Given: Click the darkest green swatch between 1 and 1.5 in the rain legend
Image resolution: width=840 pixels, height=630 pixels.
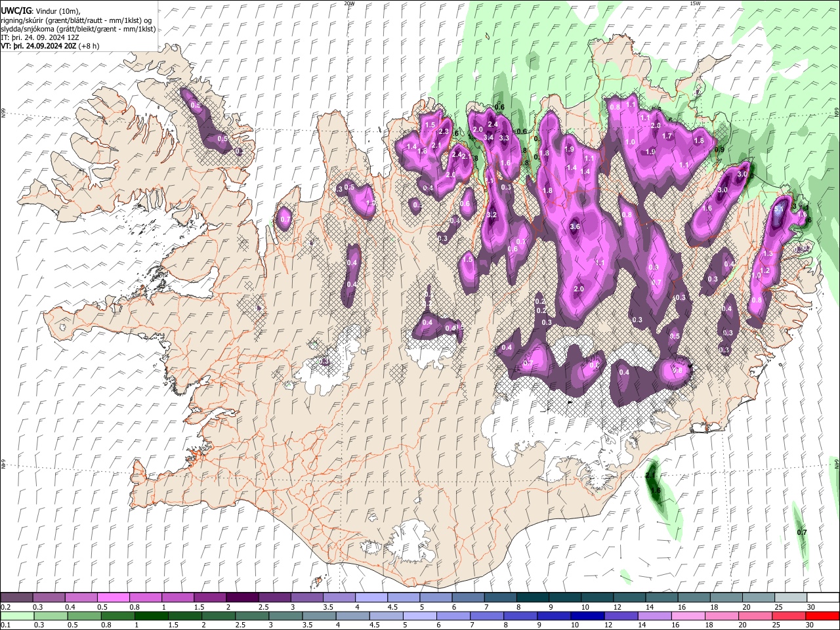Looking at the screenshot, I should 152,616.
